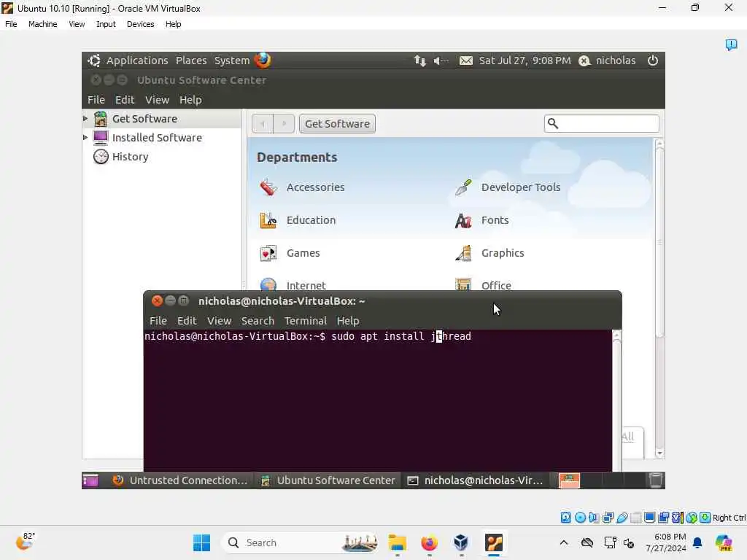The height and width of the screenshot is (560, 747).
Task: Select the History item in sidebar
Action: click(130, 157)
